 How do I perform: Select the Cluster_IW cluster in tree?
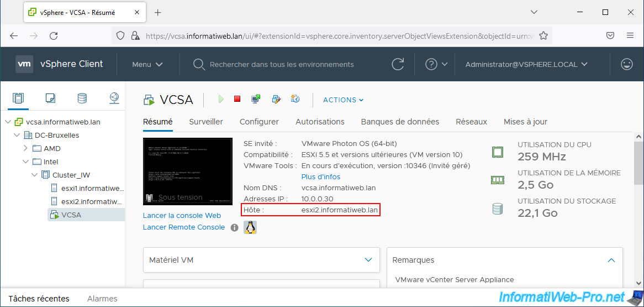click(x=66, y=175)
